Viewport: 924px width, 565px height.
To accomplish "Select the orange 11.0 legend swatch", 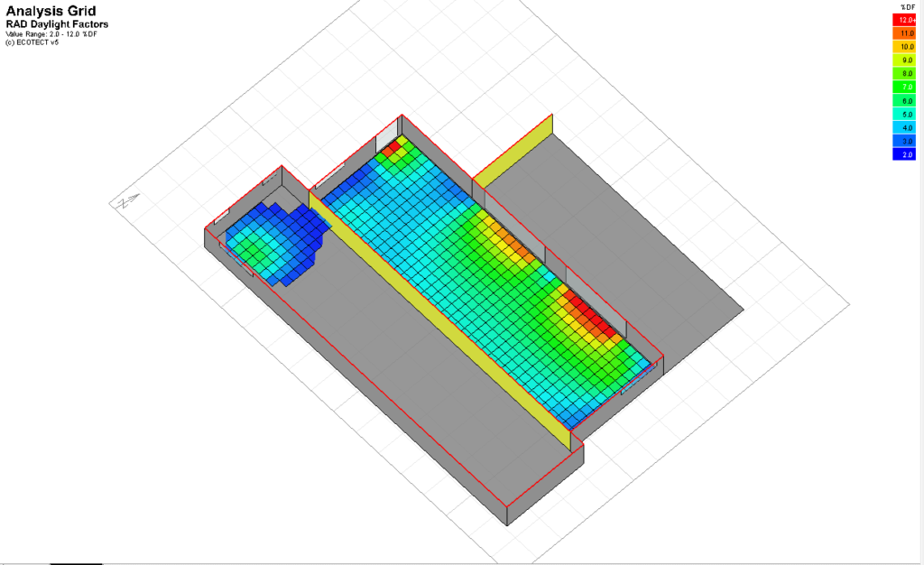I will pyautogui.click(x=904, y=33).
